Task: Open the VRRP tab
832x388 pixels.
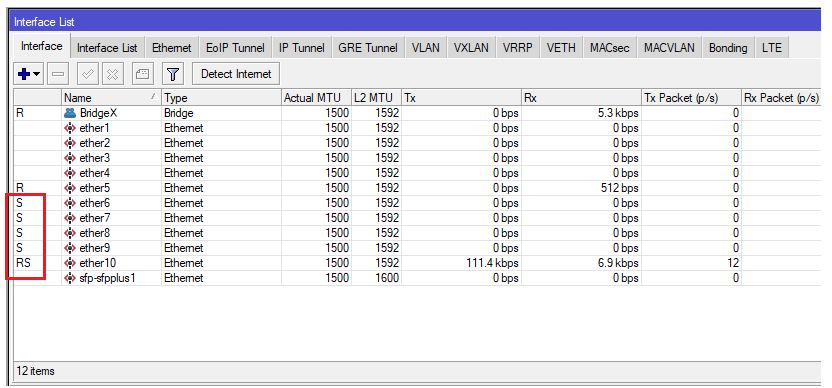Action: pos(518,48)
